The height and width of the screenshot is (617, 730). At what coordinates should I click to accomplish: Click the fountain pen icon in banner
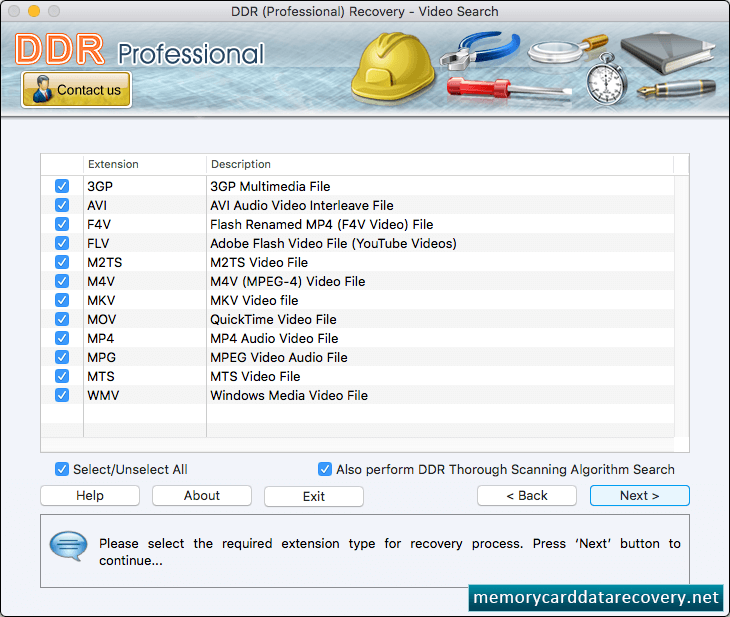[x=676, y=88]
